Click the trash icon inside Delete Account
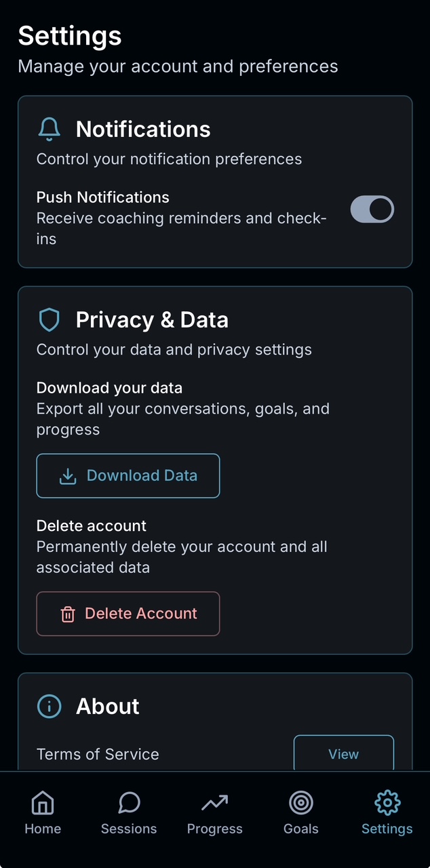430x868 pixels. pyautogui.click(x=67, y=614)
